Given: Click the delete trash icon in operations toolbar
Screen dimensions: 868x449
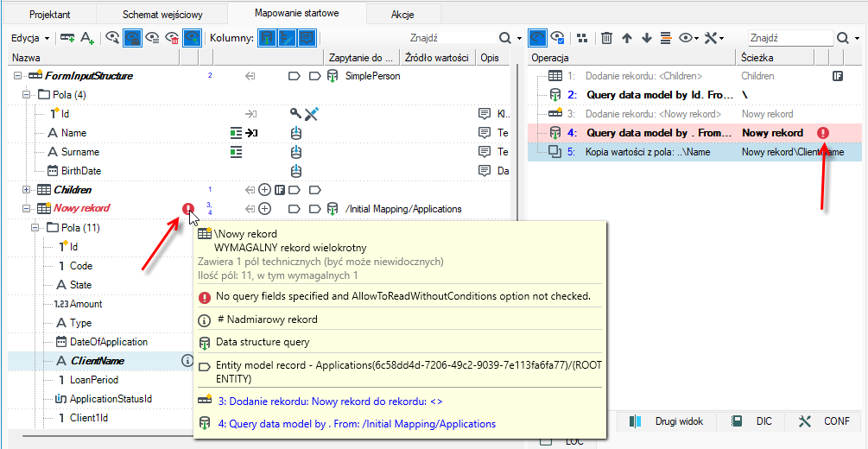Looking at the screenshot, I should 606,38.
